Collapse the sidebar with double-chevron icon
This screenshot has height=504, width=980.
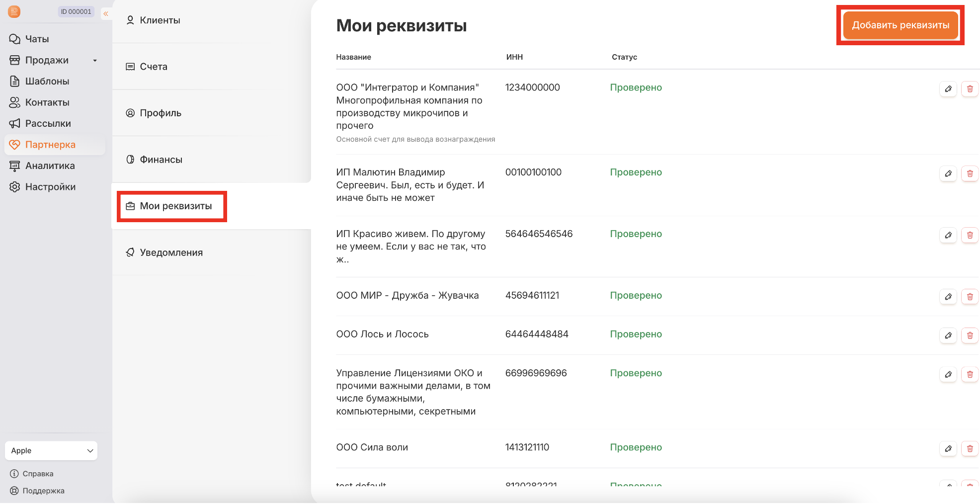coord(106,13)
